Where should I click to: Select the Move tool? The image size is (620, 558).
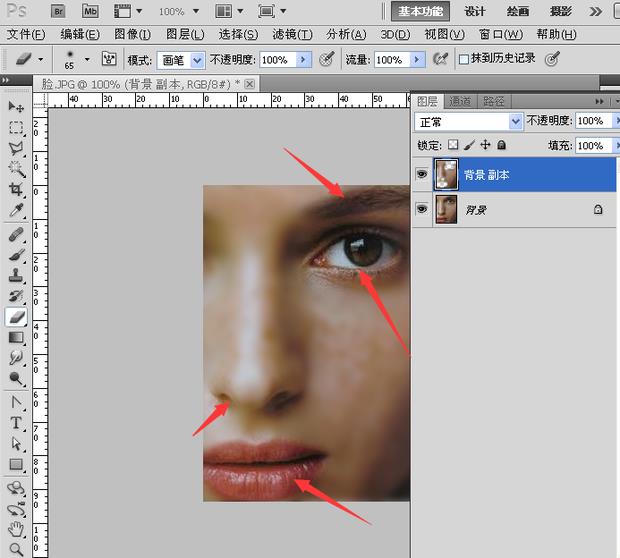coord(16,106)
